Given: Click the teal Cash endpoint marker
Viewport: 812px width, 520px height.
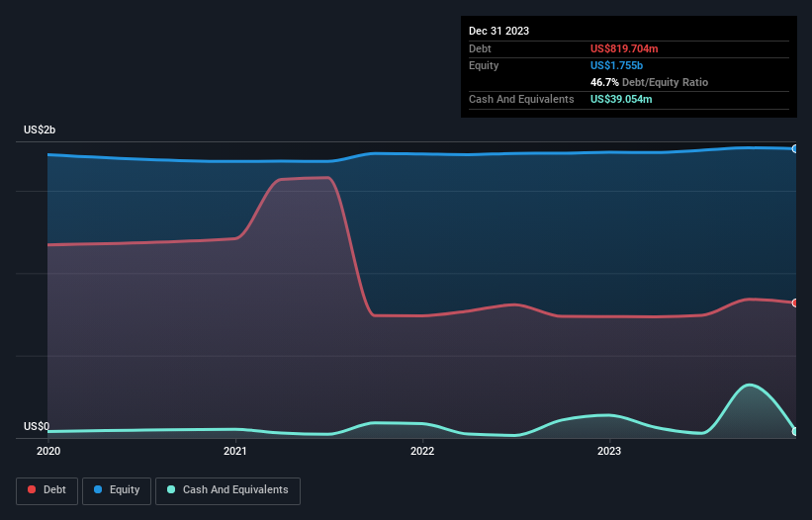Looking at the screenshot, I should tap(795, 431).
